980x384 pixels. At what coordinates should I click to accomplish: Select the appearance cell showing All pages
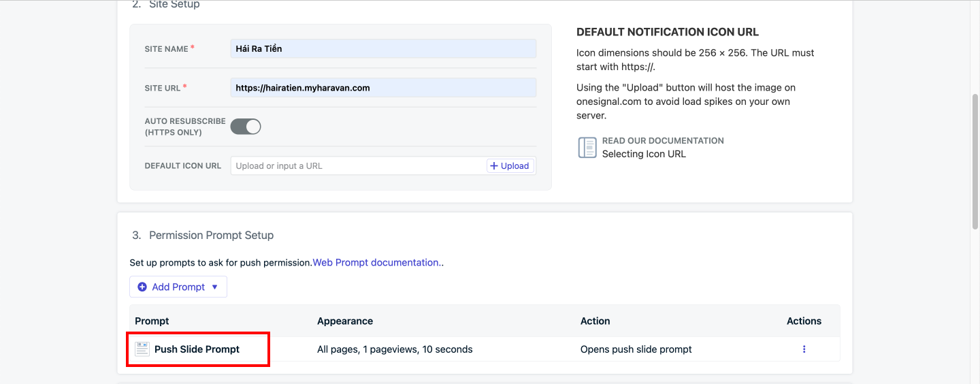pos(395,349)
